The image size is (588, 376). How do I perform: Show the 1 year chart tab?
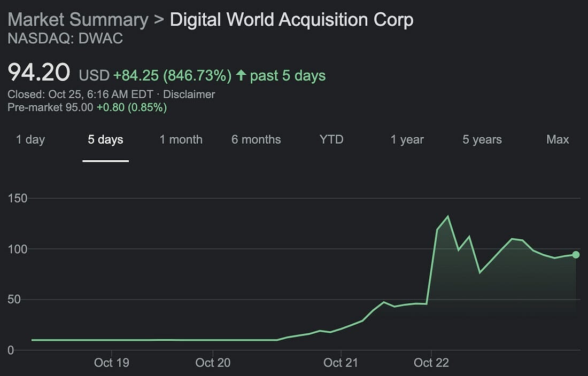pyautogui.click(x=407, y=140)
